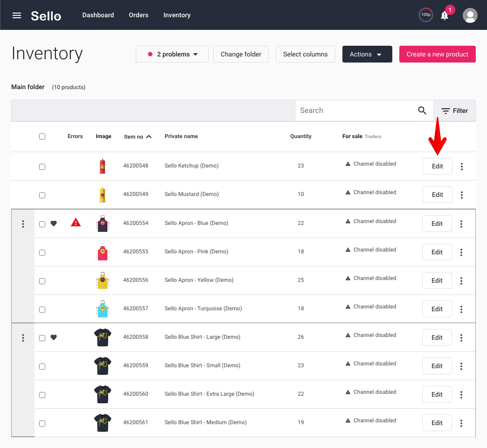Click Channel disabled warning on Ketchup row
This screenshot has height=448, width=487.
tap(371, 164)
